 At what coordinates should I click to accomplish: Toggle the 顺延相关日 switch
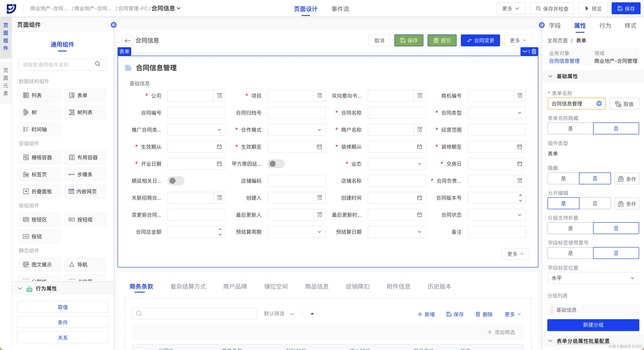(x=175, y=181)
